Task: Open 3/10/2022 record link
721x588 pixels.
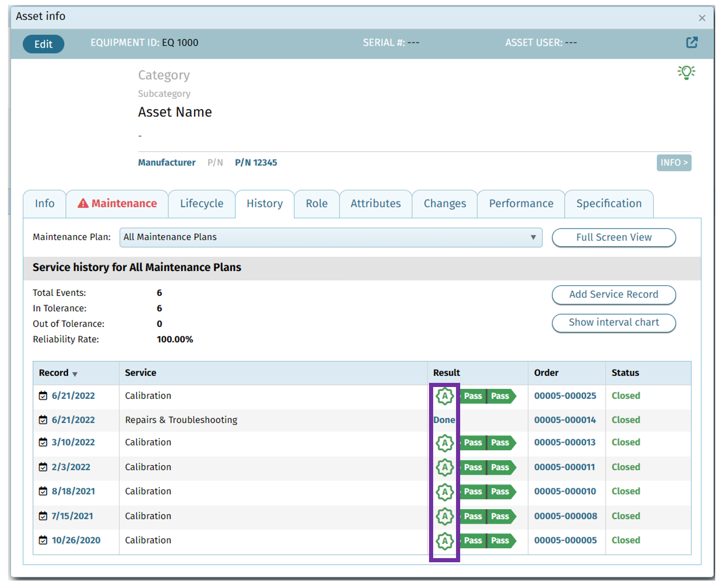Action: coord(73,442)
